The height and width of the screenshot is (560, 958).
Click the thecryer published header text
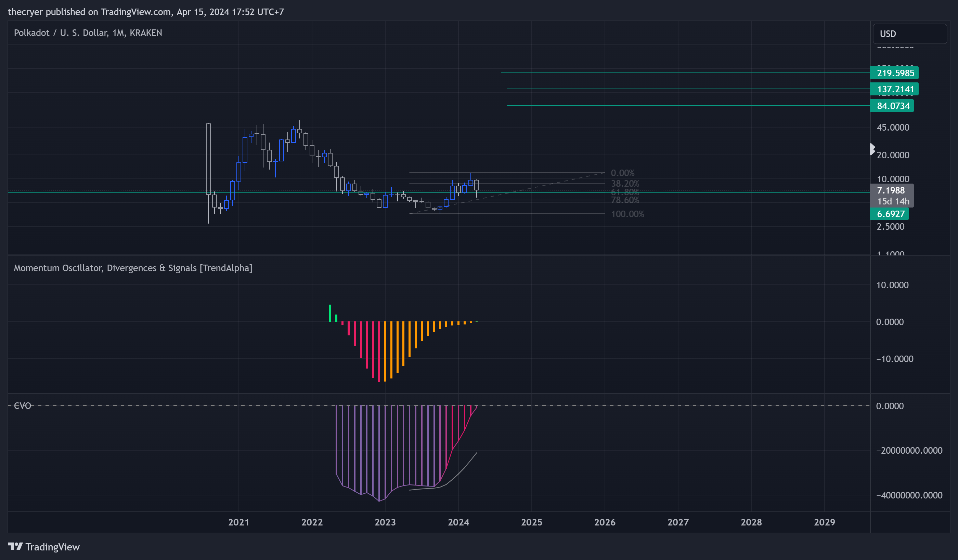point(146,12)
